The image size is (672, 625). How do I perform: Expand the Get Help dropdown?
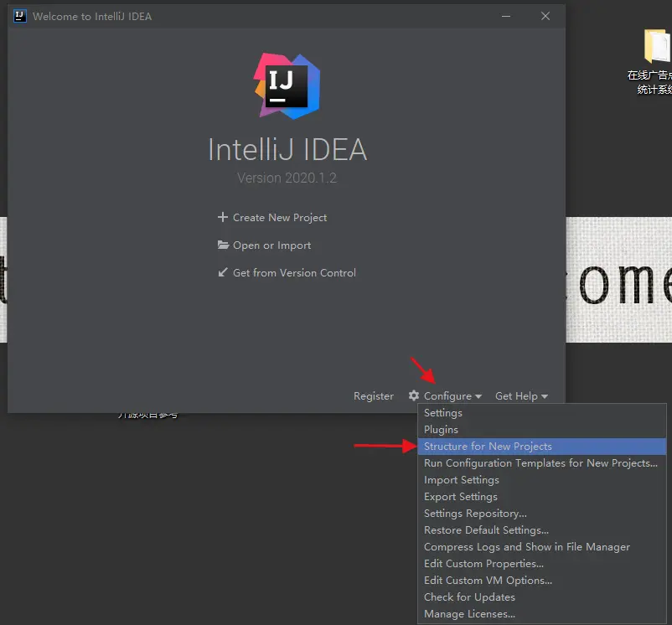point(521,396)
